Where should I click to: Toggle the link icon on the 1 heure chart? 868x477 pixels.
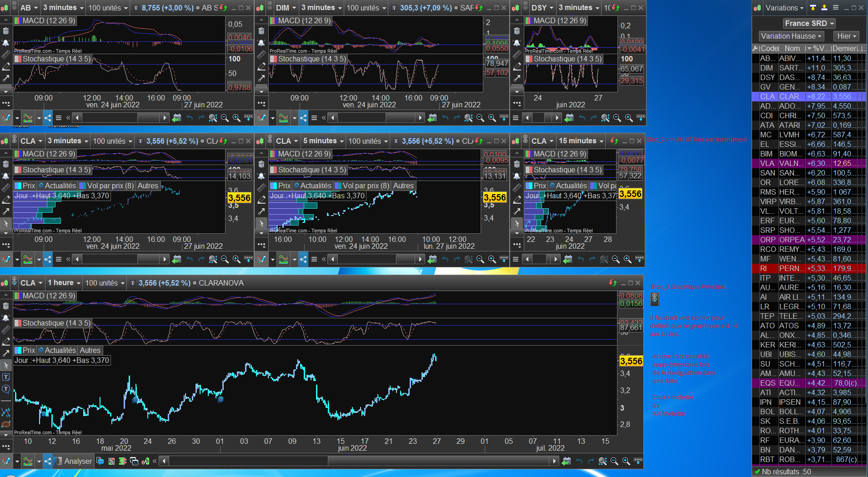[15, 282]
